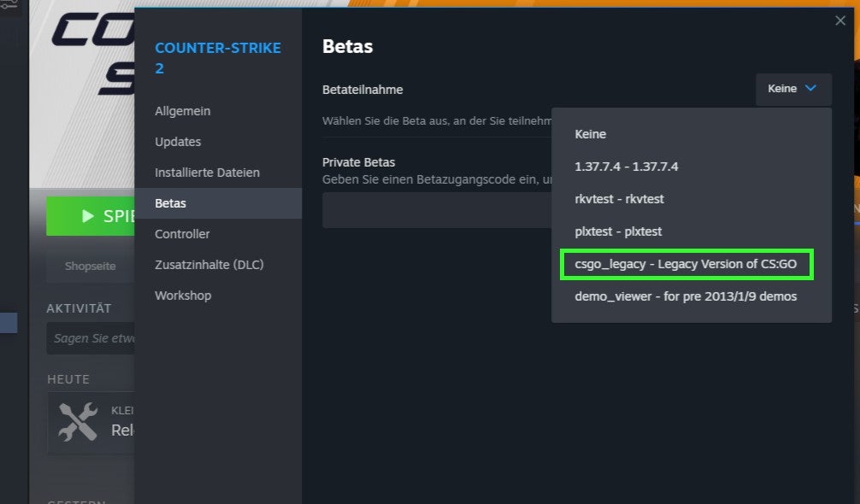The image size is (860, 504).
Task: Open the Updates settings tab
Action: pos(218,142)
